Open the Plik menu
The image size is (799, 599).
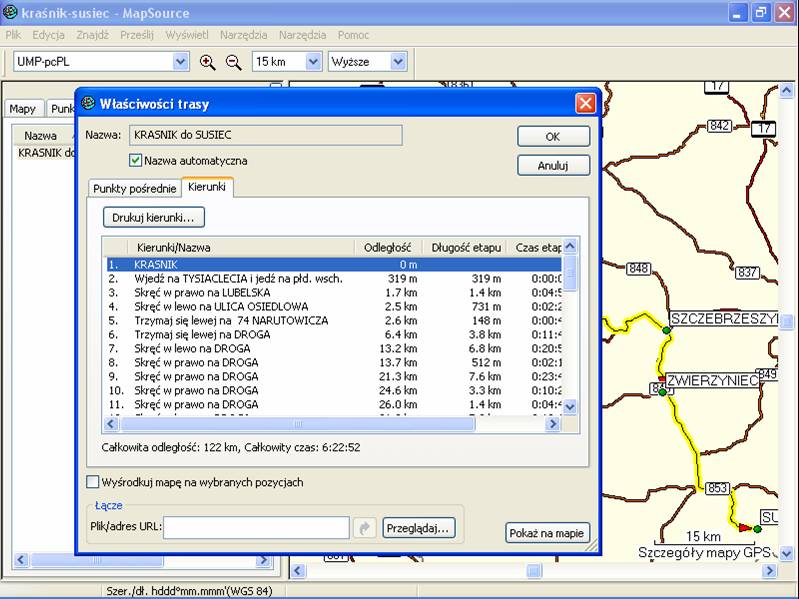click(x=13, y=35)
